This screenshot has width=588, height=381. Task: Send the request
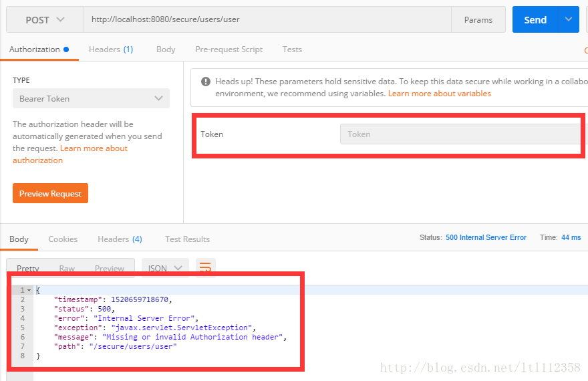point(535,19)
